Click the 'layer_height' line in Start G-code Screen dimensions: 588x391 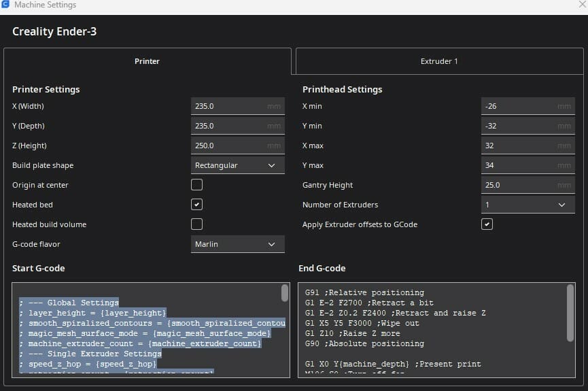[x=92, y=313]
